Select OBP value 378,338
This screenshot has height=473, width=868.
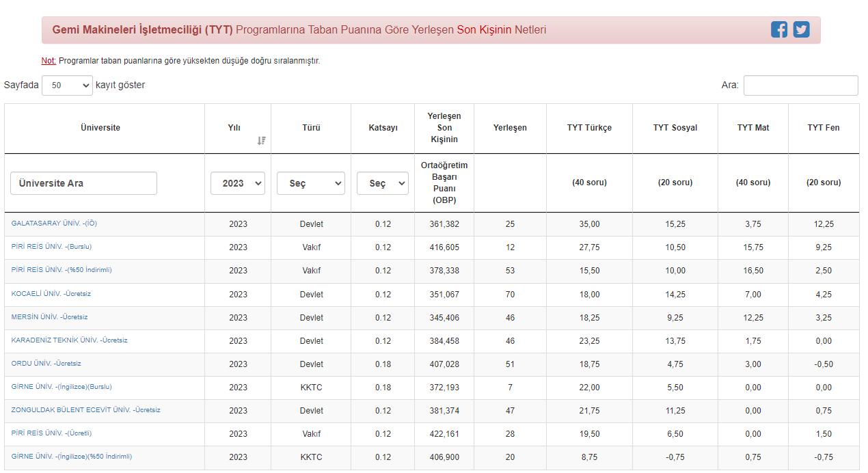pos(444,271)
